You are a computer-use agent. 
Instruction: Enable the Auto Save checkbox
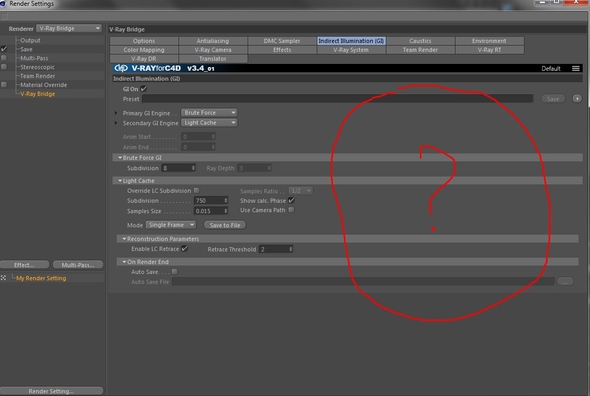point(175,271)
